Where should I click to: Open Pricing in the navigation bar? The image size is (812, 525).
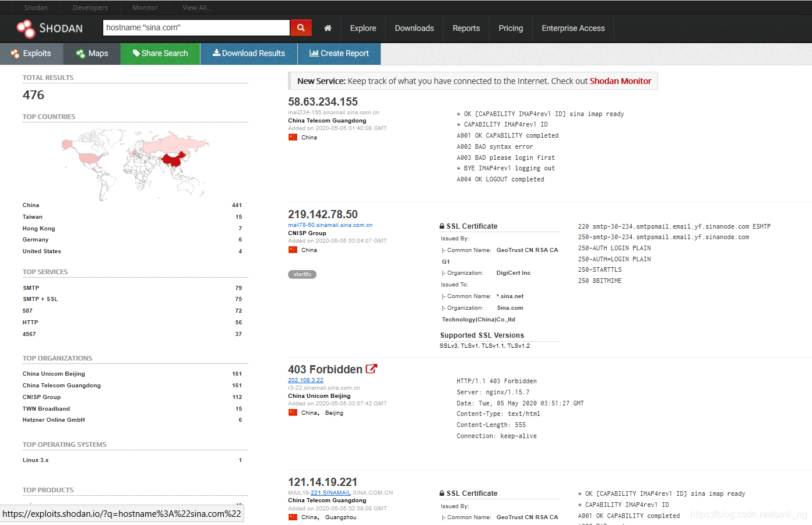click(511, 28)
